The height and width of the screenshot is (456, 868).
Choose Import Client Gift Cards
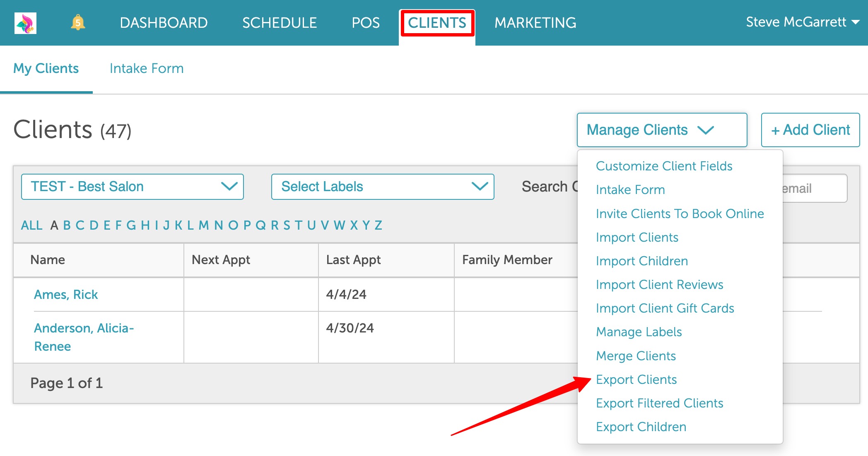click(x=665, y=308)
